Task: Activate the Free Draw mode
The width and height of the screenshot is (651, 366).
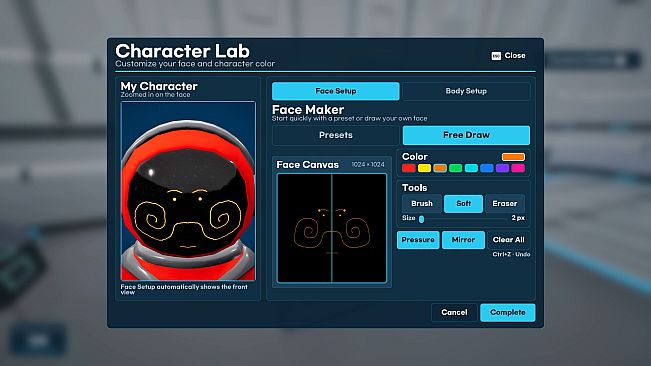Action: [466, 135]
